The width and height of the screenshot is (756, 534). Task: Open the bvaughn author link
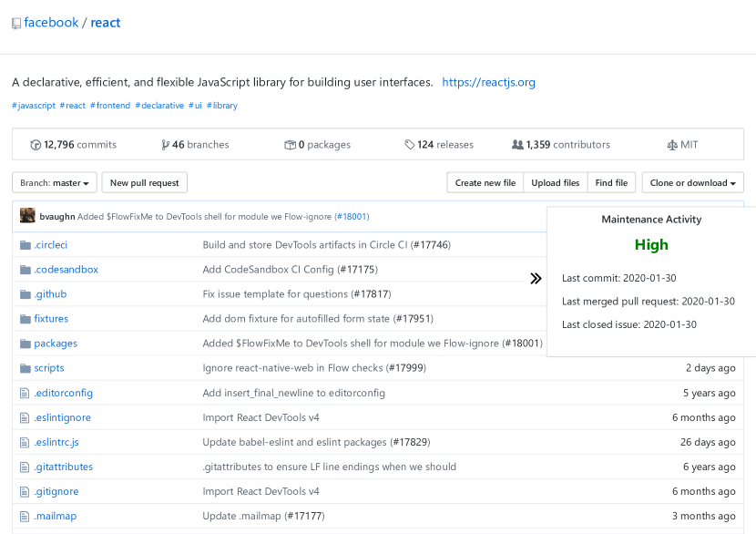pos(57,217)
